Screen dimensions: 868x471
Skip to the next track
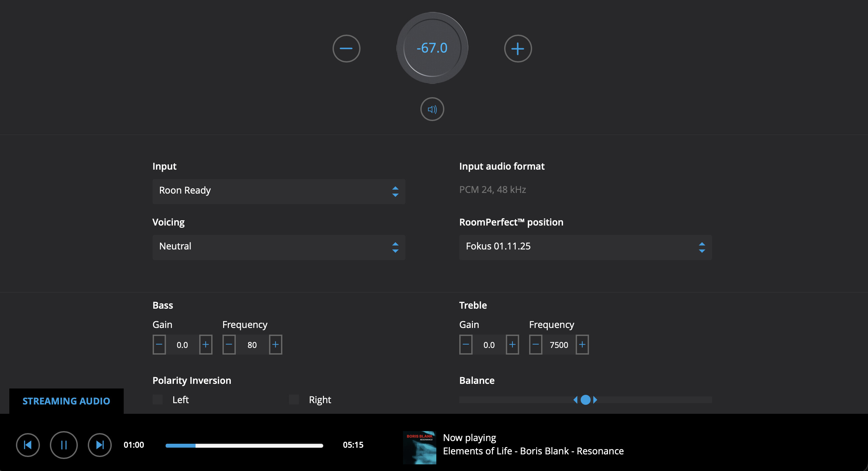[x=99, y=445]
